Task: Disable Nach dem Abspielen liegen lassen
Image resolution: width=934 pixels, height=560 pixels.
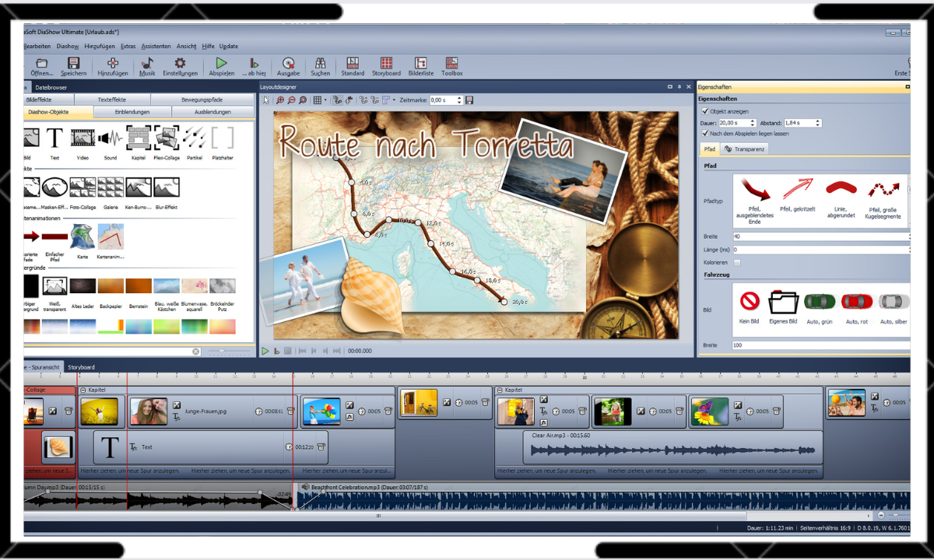Action: [x=704, y=132]
